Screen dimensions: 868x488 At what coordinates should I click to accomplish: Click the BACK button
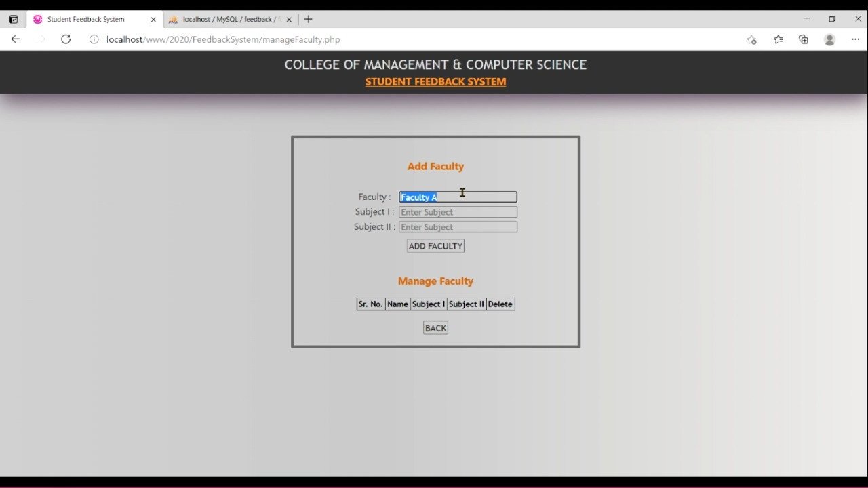(435, 328)
